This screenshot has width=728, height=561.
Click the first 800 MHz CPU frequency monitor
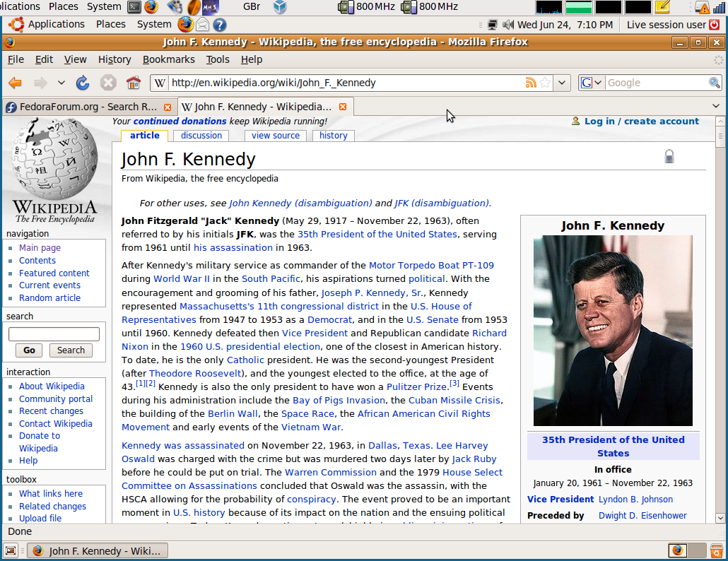pos(367,6)
